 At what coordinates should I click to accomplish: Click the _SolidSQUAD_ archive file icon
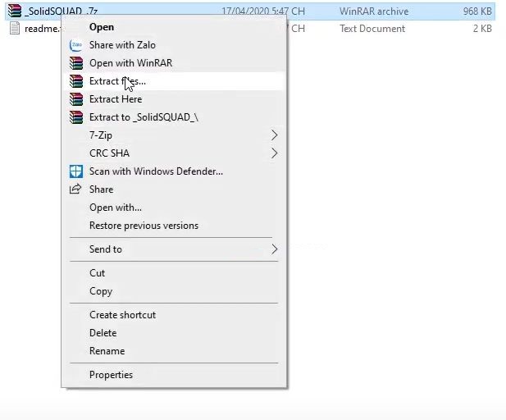point(15,11)
